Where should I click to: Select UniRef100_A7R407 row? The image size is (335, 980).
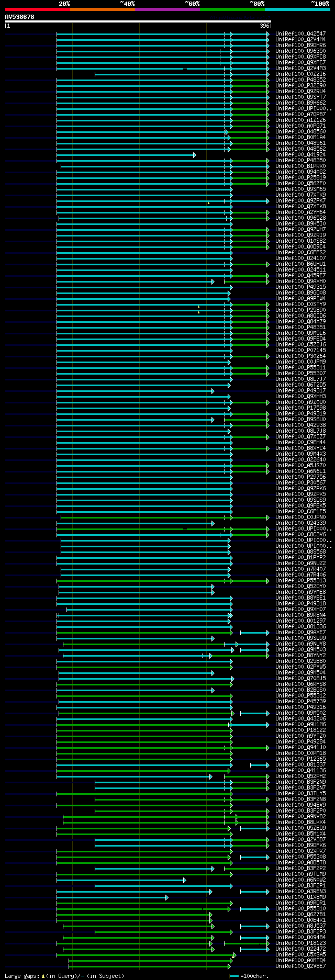point(300,569)
